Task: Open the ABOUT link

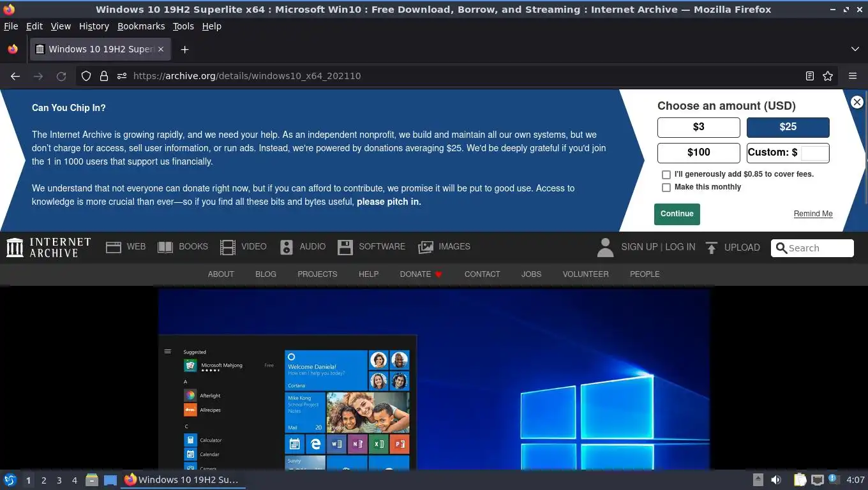Action: (x=221, y=274)
